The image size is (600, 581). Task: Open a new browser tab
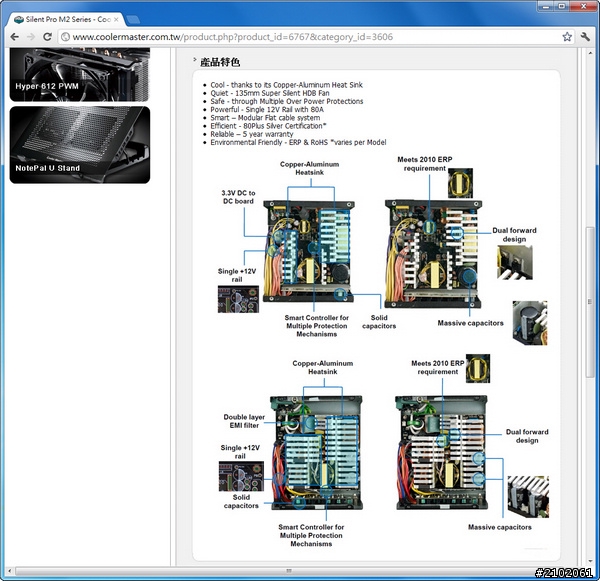133,20
